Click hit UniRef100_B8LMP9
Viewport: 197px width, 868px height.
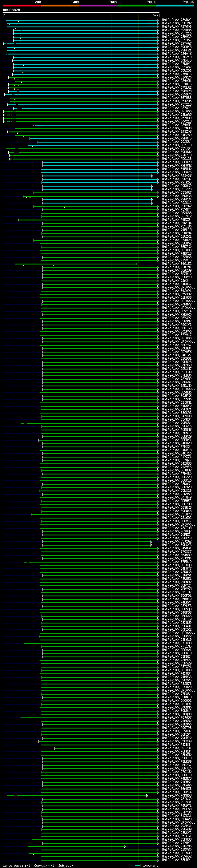point(176,162)
